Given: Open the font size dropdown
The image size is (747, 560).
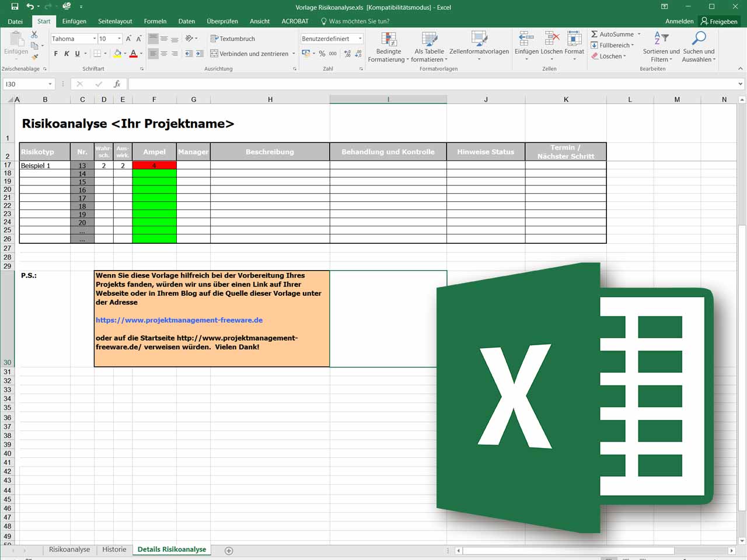Looking at the screenshot, I should pyautogui.click(x=120, y=39).
